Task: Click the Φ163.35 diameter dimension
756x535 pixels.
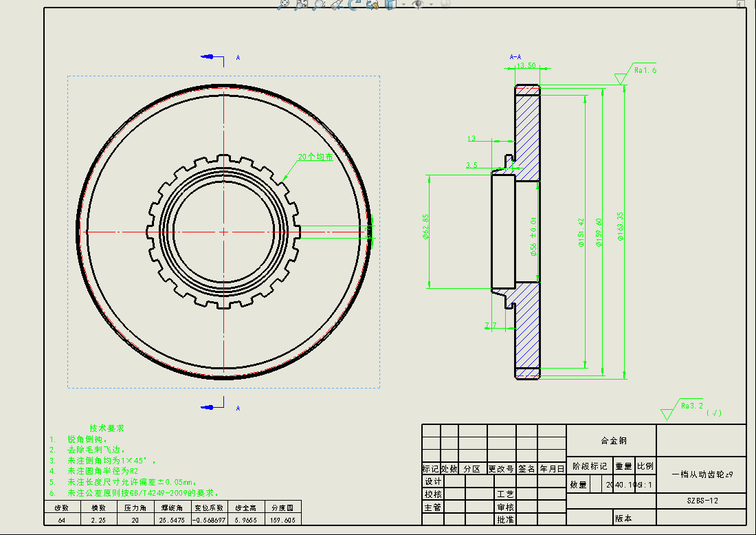Action: (620, 228)
